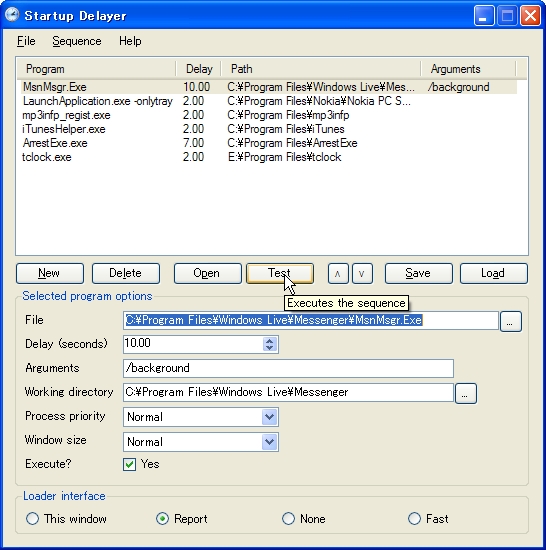Click the /background arguments cell in list
Image resolution: width=546 pixels, height=550 pixels.
pos(459,87)
